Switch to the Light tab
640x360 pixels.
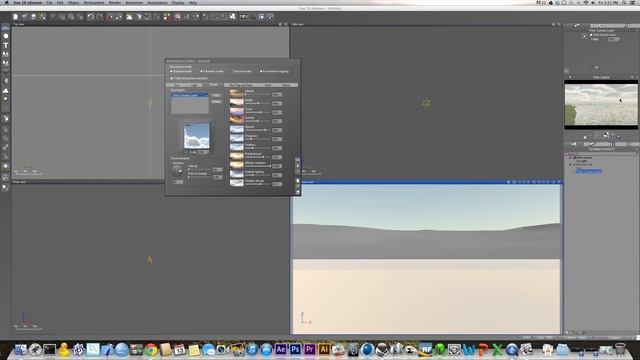195,85
